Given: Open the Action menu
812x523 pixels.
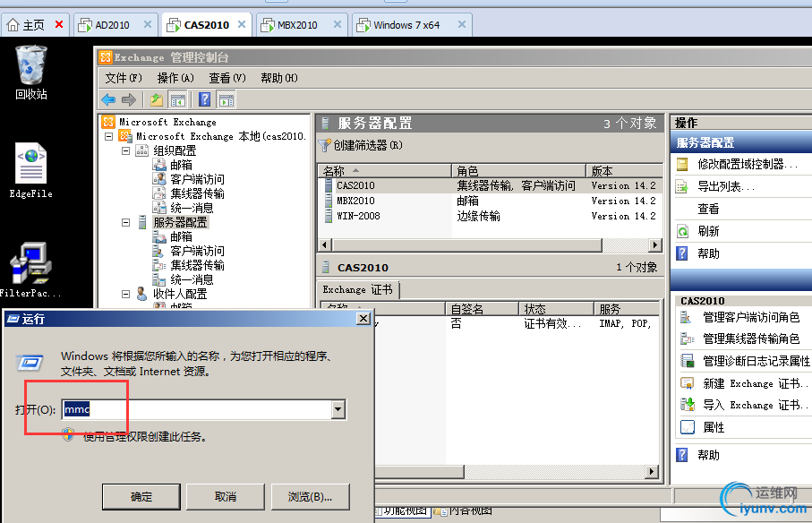Looking at the screenshot, I should pyautogui.click(x=175, y=78).
